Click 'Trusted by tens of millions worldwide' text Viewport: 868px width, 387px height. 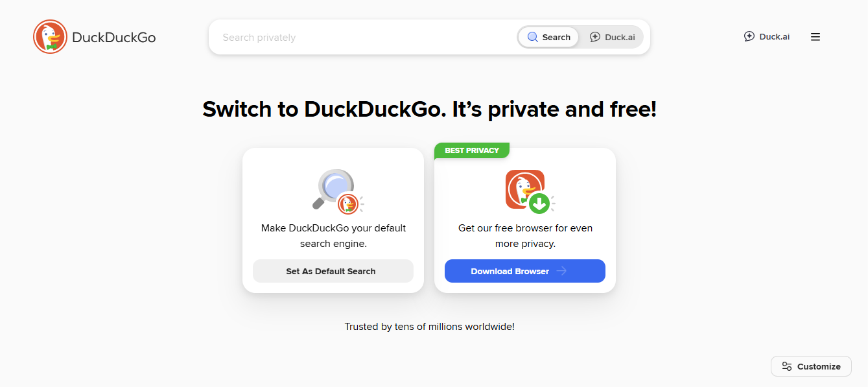[x=429, y=327]
